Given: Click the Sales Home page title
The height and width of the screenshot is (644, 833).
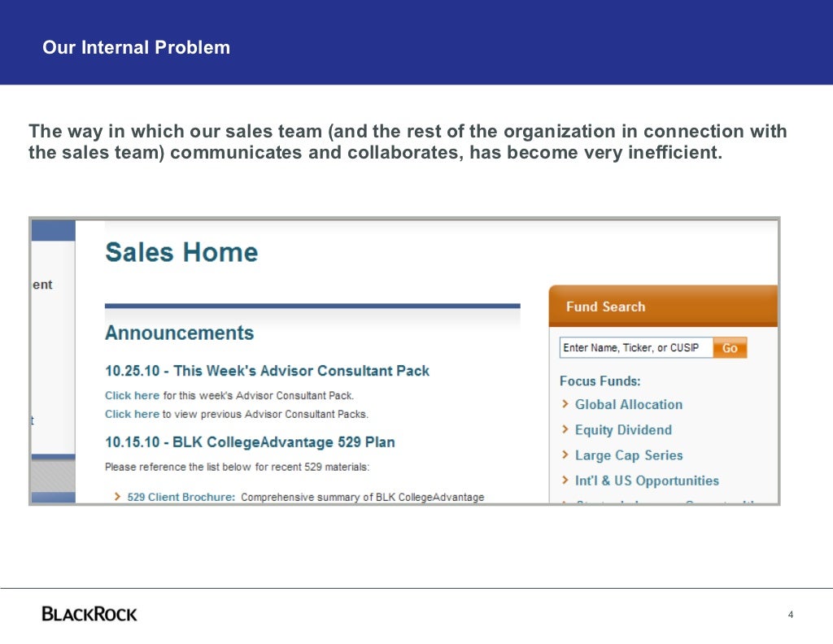Looking at the screenshot, I should pos(181,252).
